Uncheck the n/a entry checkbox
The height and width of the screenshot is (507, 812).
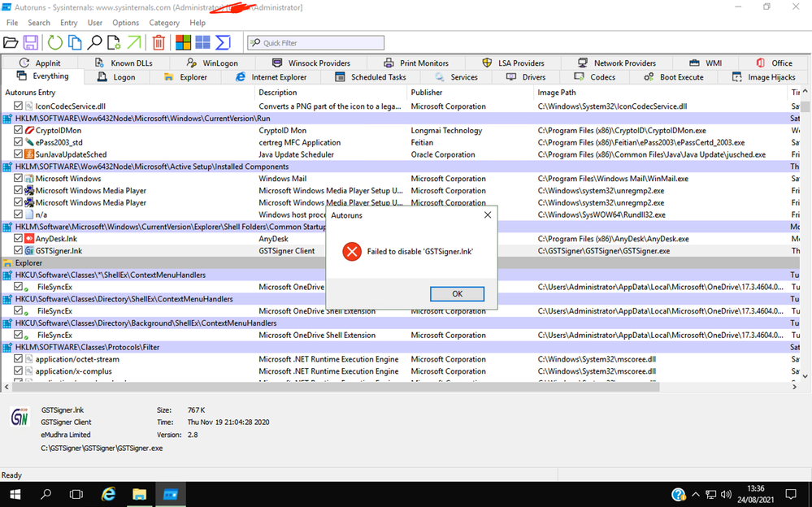click(18, 214)
